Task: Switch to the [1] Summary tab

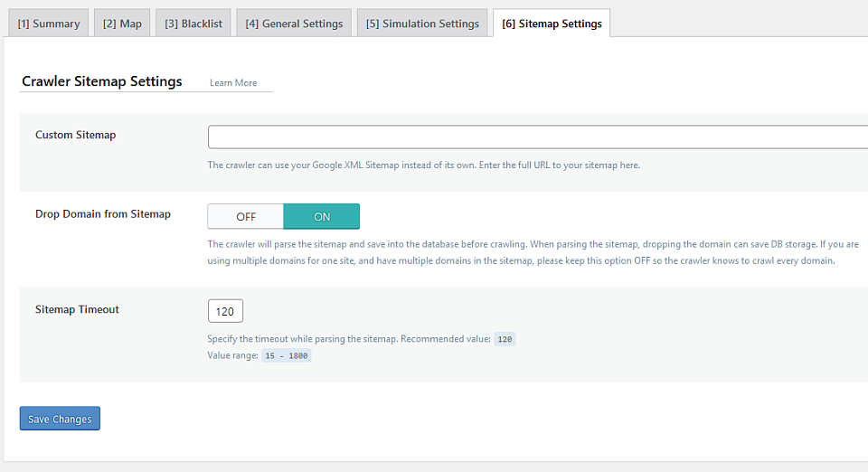Action: pos(49,24)
